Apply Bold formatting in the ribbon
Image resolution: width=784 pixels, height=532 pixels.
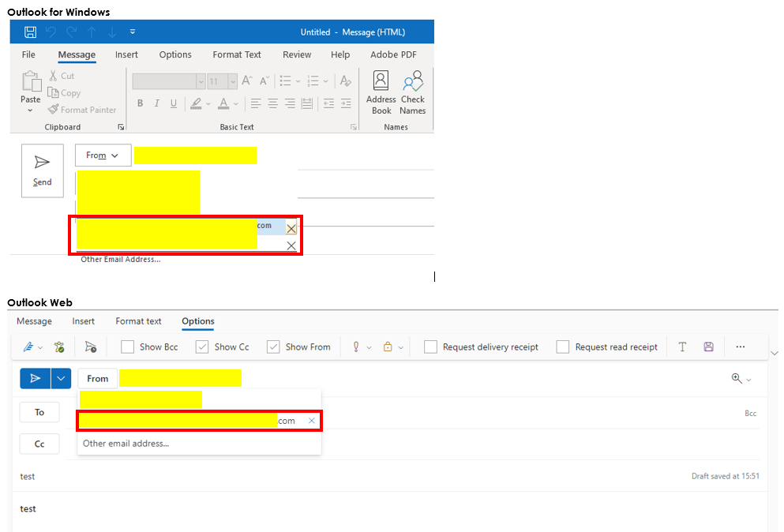(x=140, y=103)
